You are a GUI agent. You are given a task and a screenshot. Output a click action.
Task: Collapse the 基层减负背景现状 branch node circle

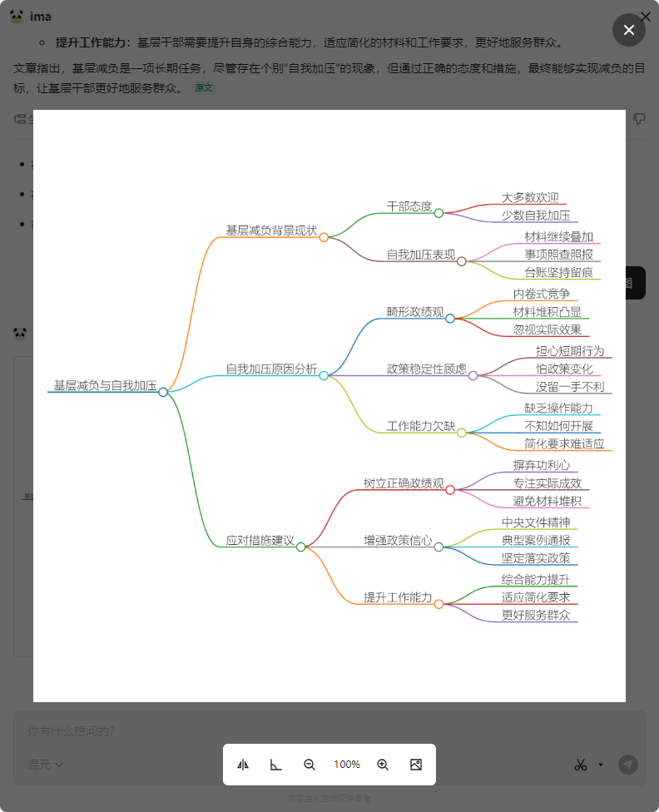click(x=324, y=237)
